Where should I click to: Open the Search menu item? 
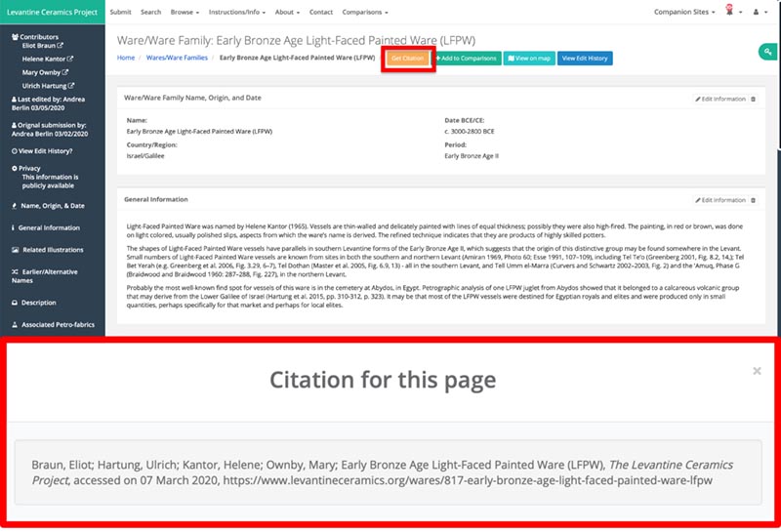151,12
